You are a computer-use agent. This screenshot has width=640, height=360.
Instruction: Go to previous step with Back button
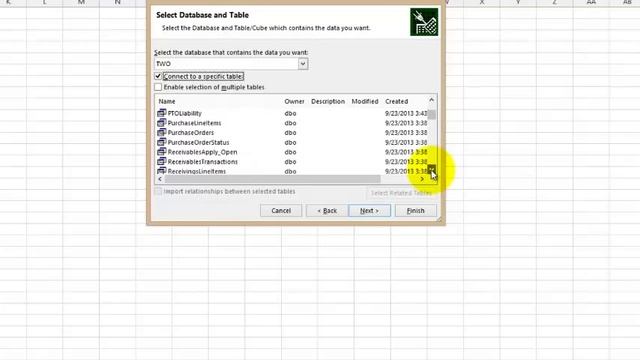[x=327, y=211]
